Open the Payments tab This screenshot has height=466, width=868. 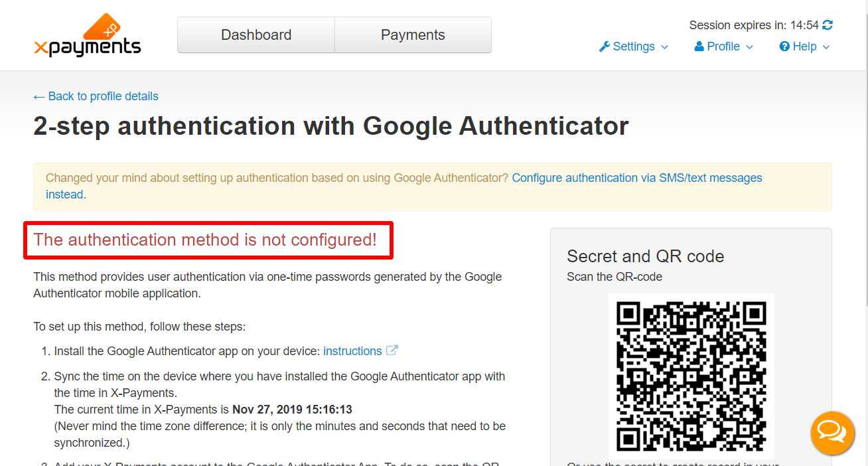point(413,35)
